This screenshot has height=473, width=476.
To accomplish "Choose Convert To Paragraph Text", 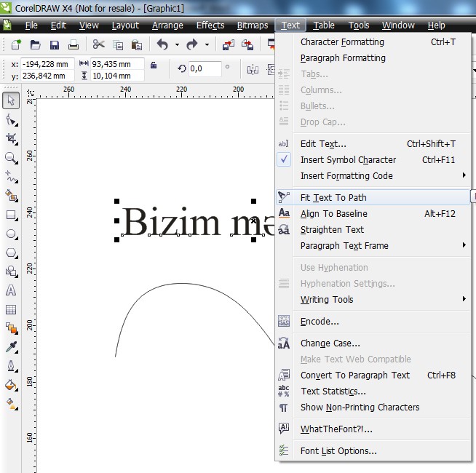I will (x=373, y=375).
